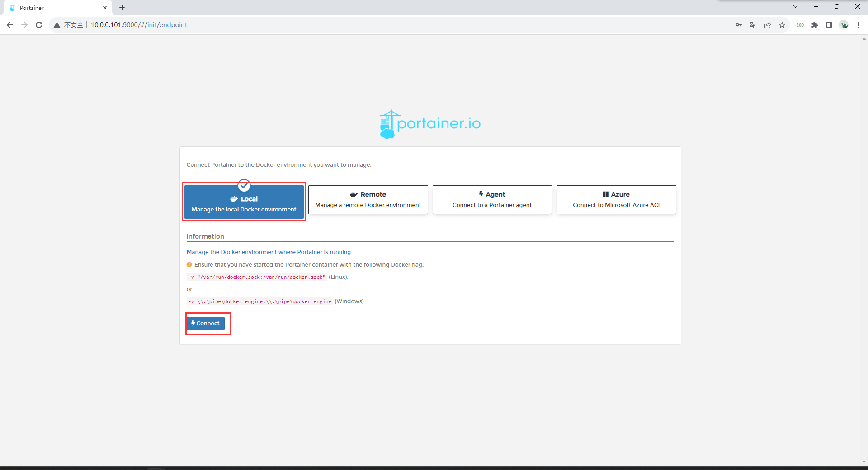Click the orange warning info icon
Screen dimensions: 868x470
tap(189, 265)
